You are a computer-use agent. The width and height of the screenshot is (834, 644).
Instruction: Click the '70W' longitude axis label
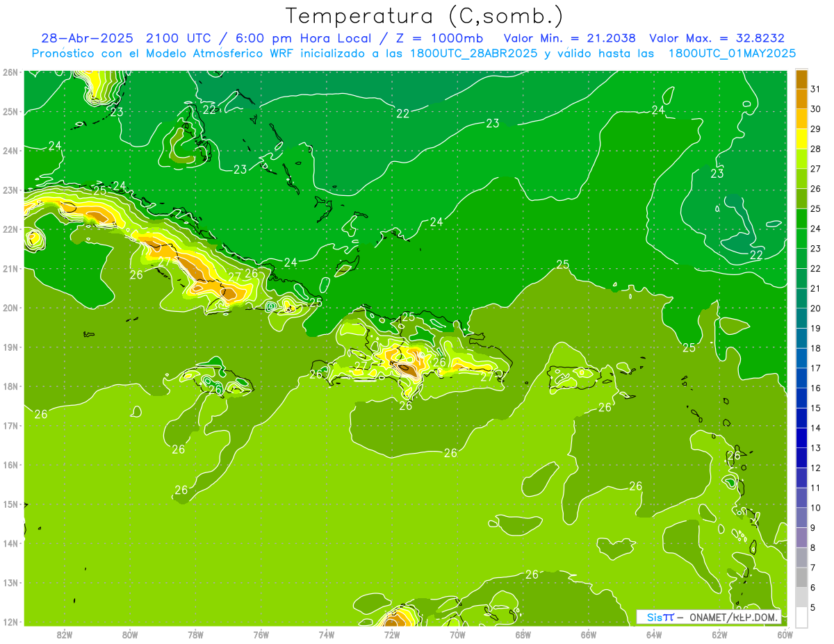coord(457,634)
